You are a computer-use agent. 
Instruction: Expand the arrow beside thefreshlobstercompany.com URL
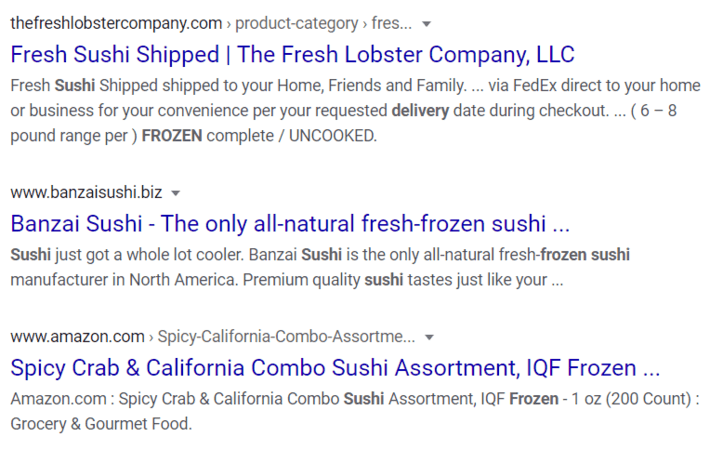tap(427, 23)
